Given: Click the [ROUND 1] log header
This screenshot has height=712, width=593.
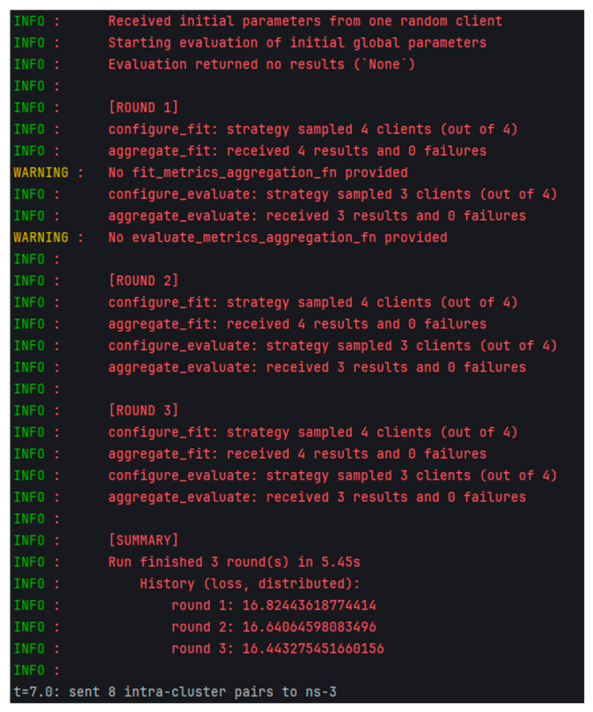Looking at the screenshot, I should (x=143, y=108).
